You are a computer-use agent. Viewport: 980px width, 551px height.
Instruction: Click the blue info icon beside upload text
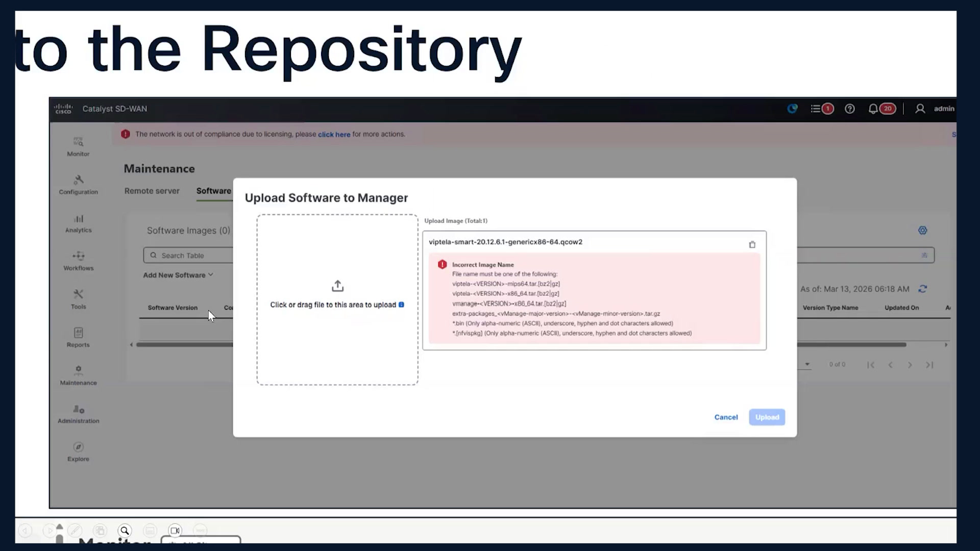(401, 305)
